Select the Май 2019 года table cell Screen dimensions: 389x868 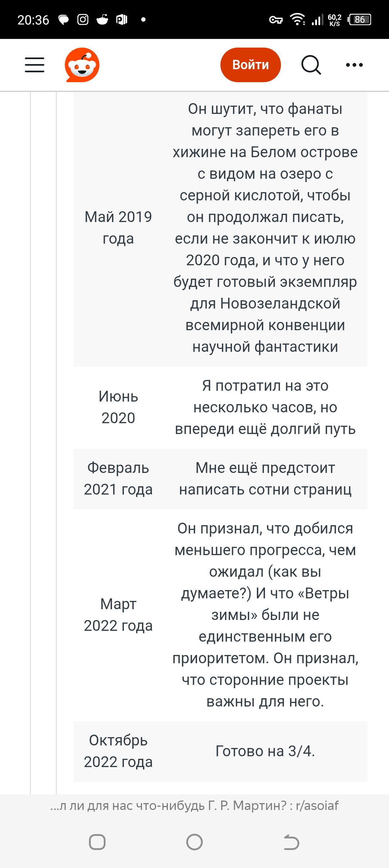pyautogui.click(x=118, y=228)
